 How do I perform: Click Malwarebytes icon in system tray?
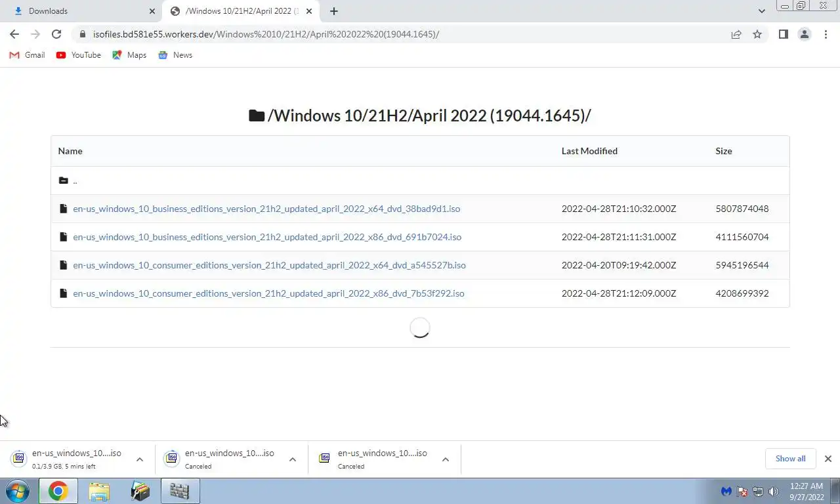pos(726,491)
